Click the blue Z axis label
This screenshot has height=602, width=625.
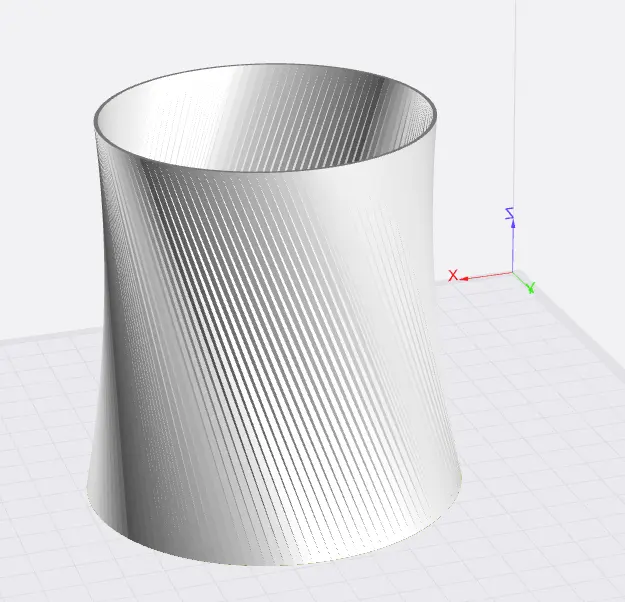(x=509, y=213)
